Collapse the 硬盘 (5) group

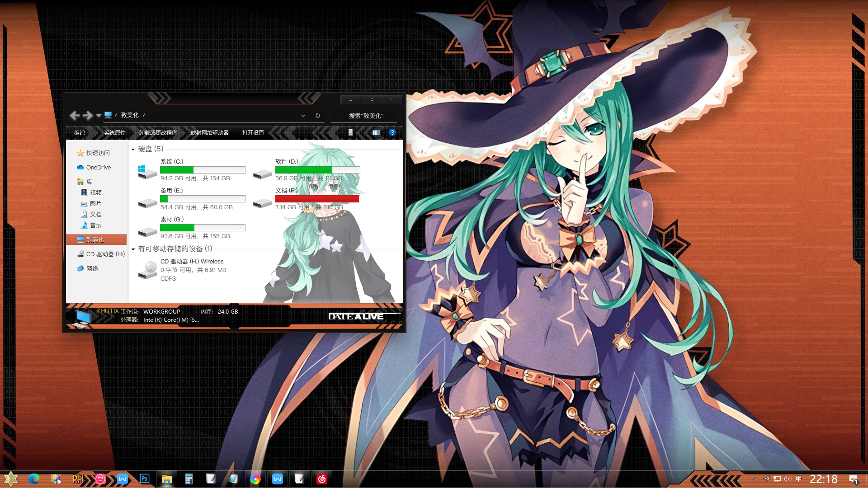click(x=133, y=149)
